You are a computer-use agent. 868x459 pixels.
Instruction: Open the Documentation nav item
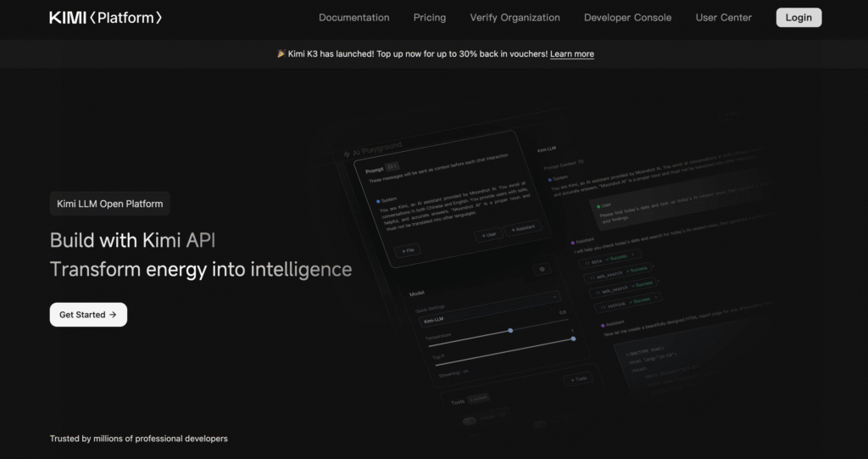(353, 18)
